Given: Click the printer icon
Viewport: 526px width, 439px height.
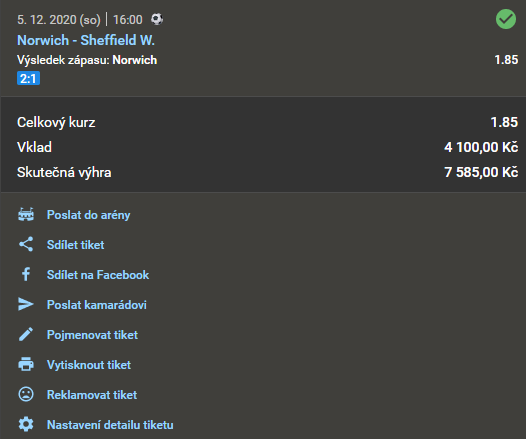Looking at the screenshot, I should pos(26,364).
